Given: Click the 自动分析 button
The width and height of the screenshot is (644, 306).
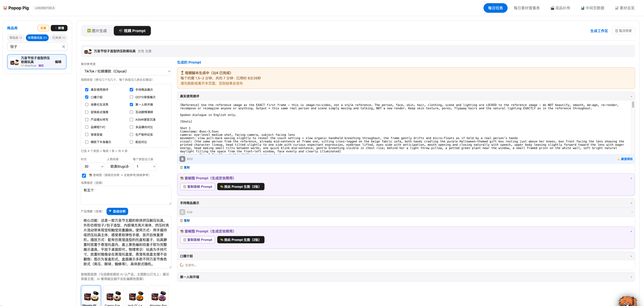Looking at the screenshot, I should [117, 211].
